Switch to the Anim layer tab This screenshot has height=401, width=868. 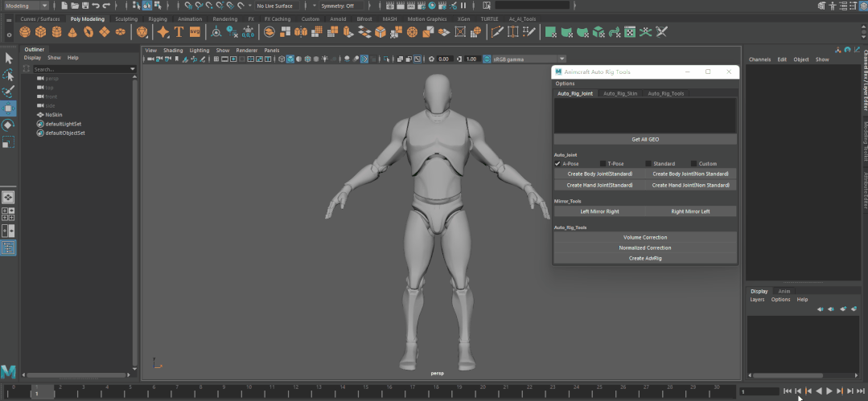point(784,292)
